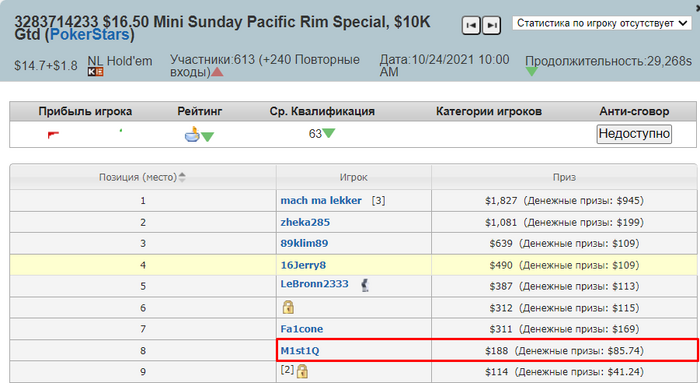
Task: Click the rating bowl icon
Action: (192, 135)
